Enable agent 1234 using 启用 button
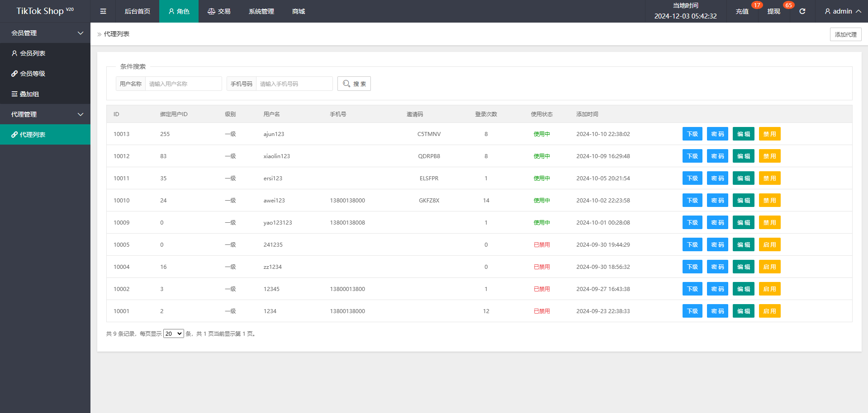 [x=769, y=311]
